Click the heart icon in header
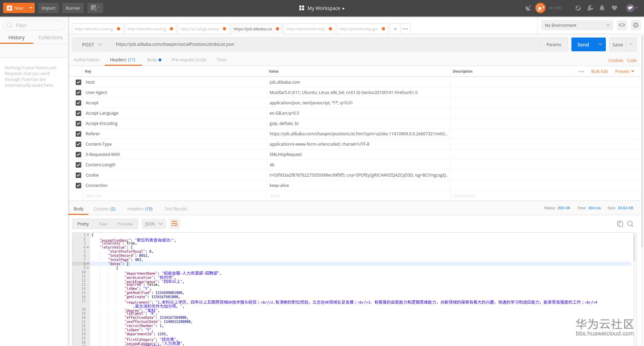This screenshot has width=644, height=346. [x=614, y=8]
